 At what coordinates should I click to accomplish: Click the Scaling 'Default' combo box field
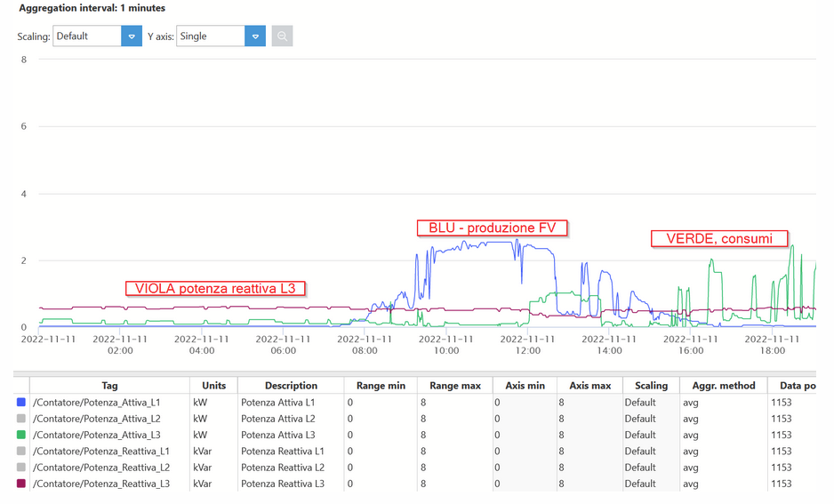pos(87,36)
